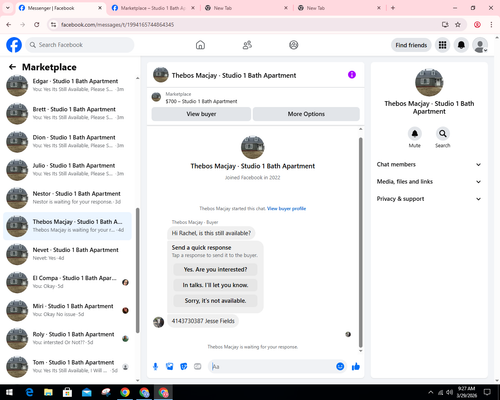The image size is (500, 400).
Task: Click the '4143730387 Jesse Fields' message
Action: [x=203, y=321]
